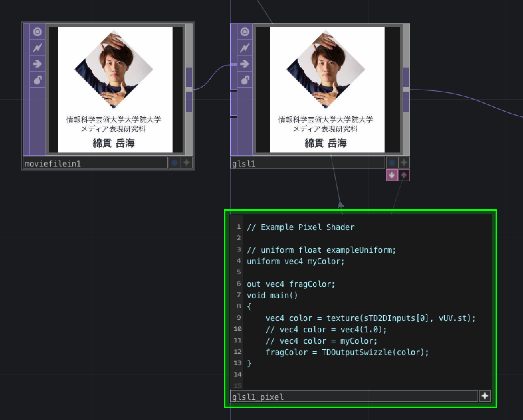The image size is (523, 420).
Task: Toggle the display dot on glsl1 node
Action: [392, 162]
